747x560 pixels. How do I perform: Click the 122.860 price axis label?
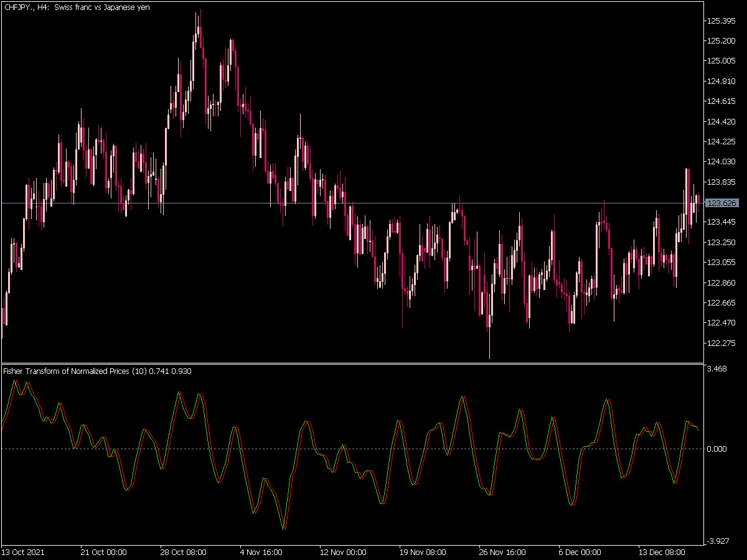coord(722,283)
